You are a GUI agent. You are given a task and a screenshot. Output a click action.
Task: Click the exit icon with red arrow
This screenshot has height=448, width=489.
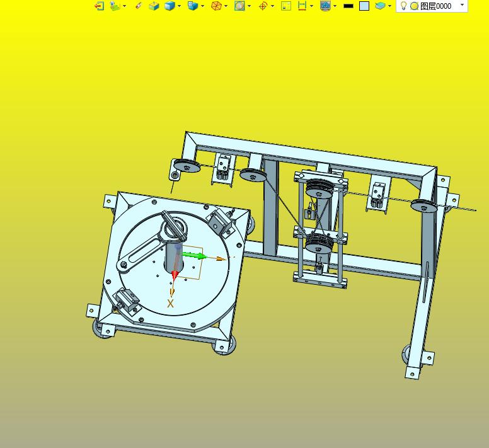coord(99,6)
